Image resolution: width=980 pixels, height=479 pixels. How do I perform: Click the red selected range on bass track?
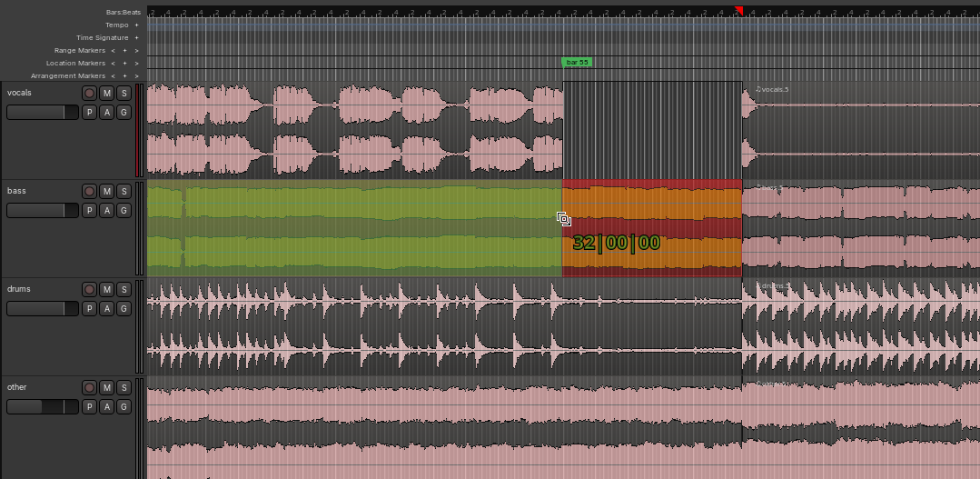[652, 228]
